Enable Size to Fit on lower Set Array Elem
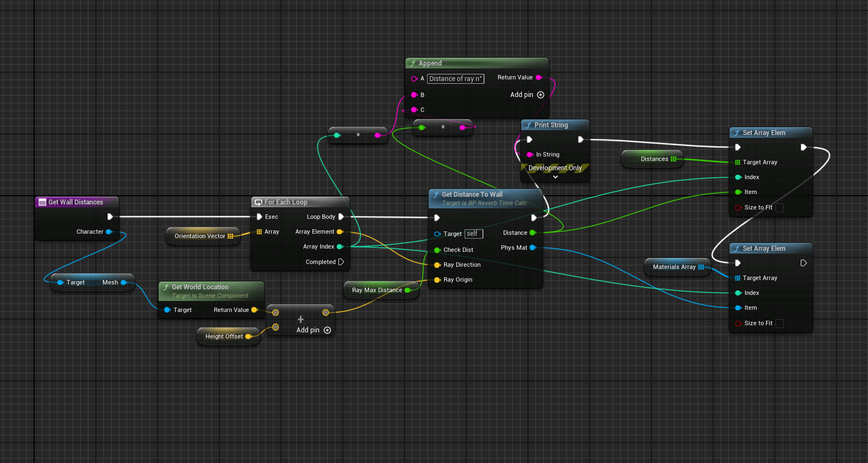The width and height of the screenshot is (868, 463). [x=779, y=324]
